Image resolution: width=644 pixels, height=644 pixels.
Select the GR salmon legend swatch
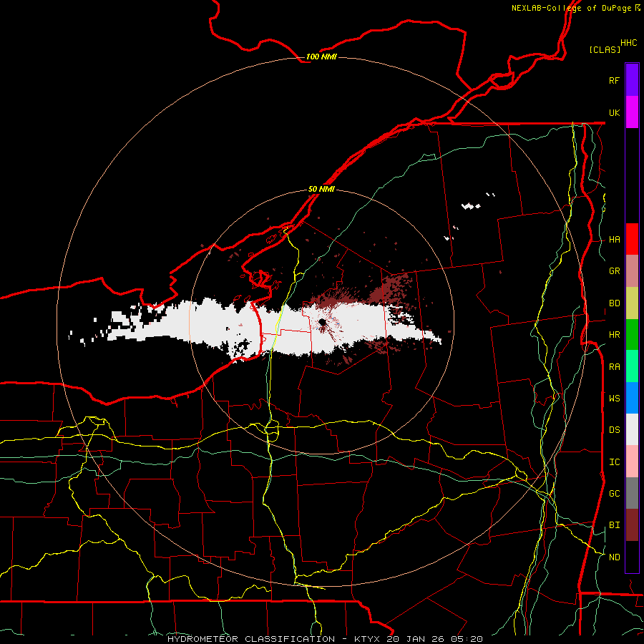point(632,271)
